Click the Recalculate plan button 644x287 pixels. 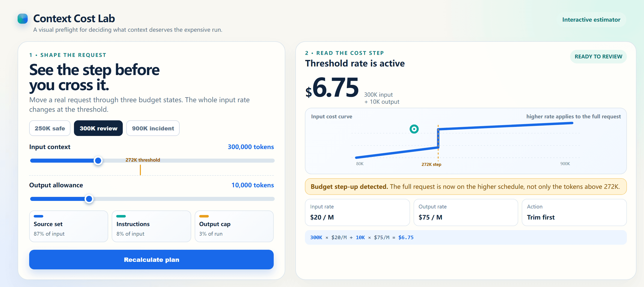151,260
